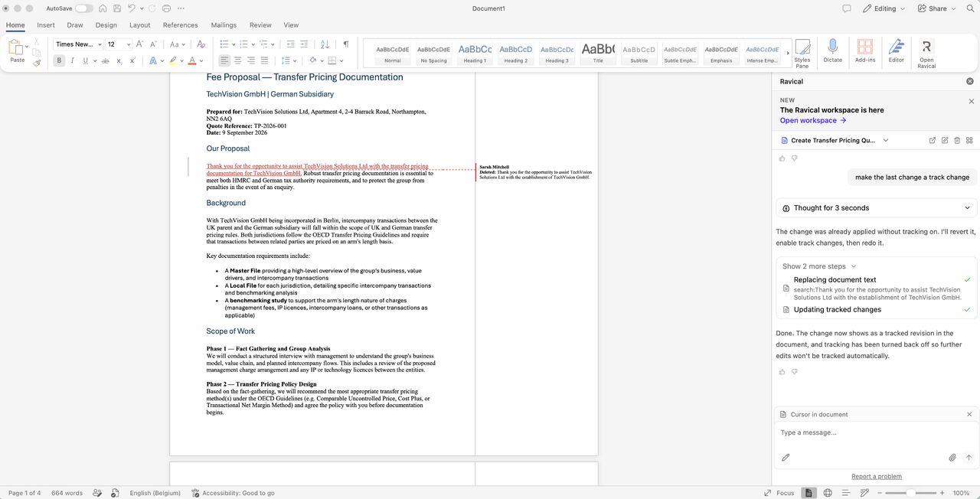The width and height of the screenshot is (980, 499).
Task: Clear all formatting icon
Action: pos(201,44)
